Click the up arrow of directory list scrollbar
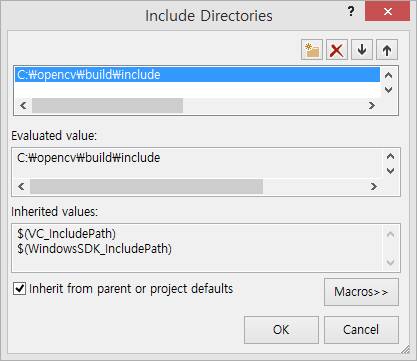The height and width of the screenshot is (361, 417). coord(388,75)
